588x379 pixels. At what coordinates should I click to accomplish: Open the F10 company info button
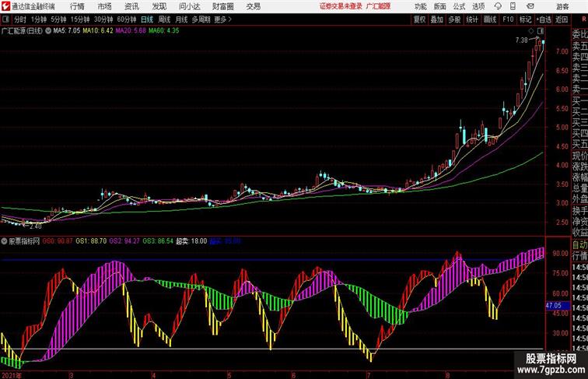coord(508,19)
